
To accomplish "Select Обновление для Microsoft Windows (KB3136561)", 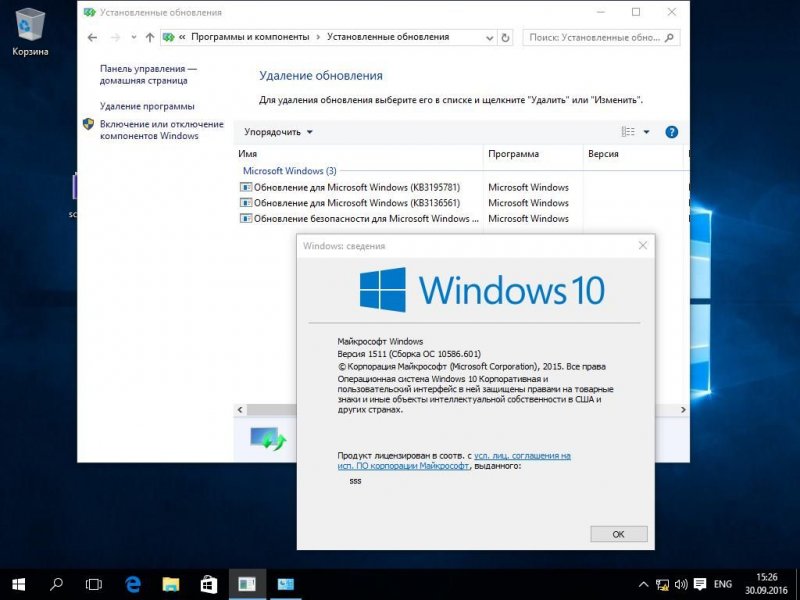I will point(357,203).
